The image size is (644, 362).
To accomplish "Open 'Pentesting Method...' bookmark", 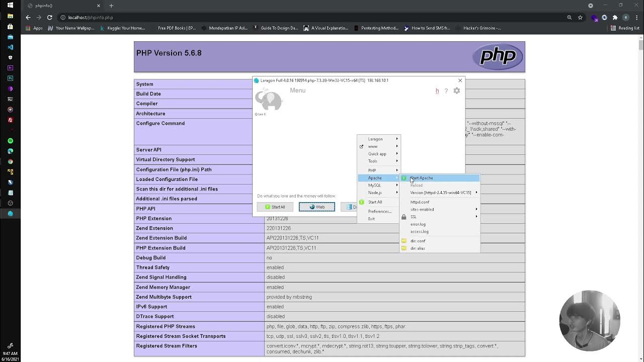I will [376, 28].
